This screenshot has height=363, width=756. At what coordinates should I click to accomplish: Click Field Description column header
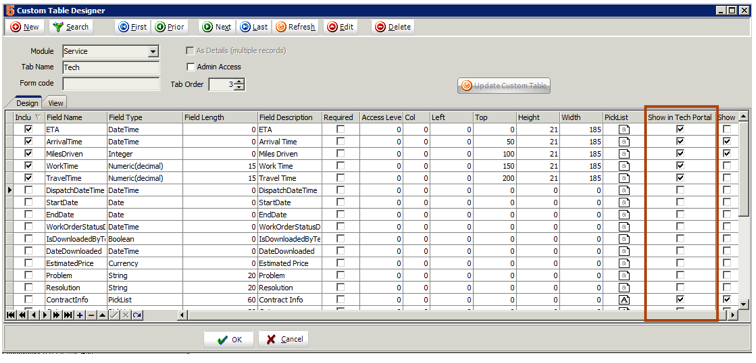click(x=289, y=117)
